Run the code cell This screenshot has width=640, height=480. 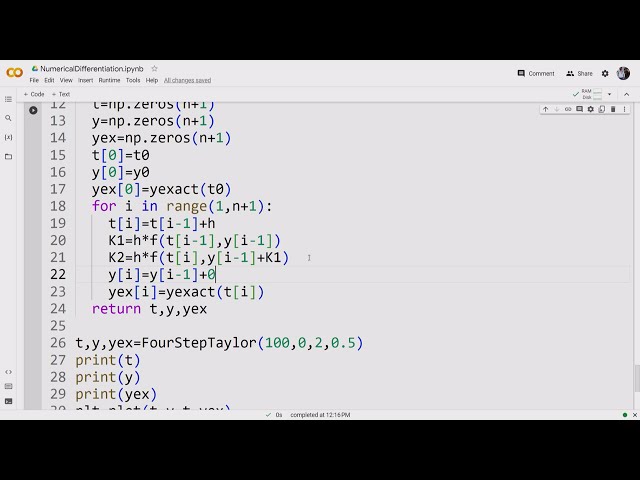pos(33,110)
